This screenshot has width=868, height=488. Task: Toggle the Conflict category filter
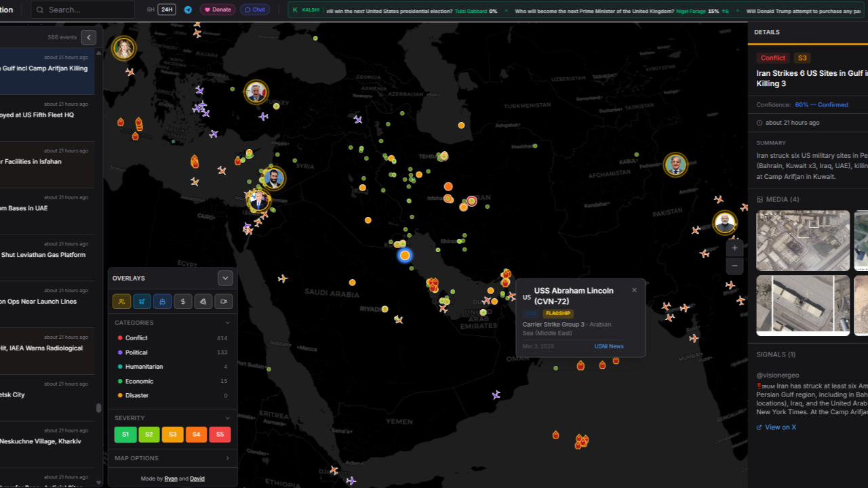tap(136, 338)
